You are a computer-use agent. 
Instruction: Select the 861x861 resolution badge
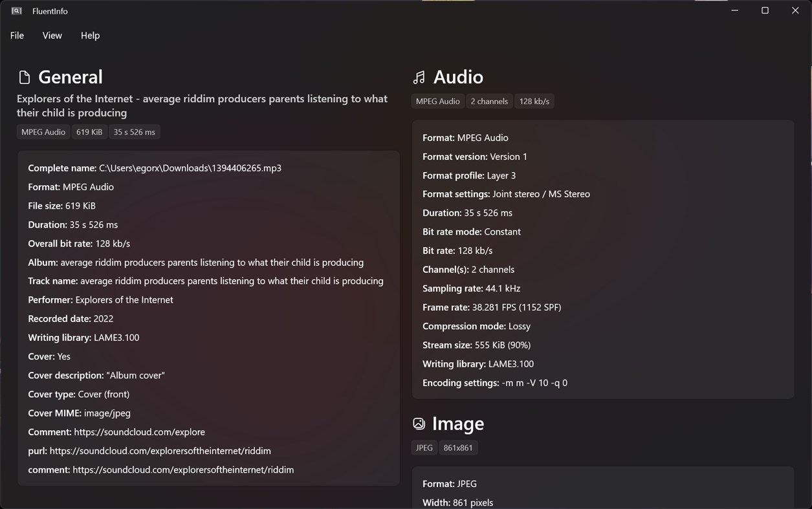click(x=458, y=447)
